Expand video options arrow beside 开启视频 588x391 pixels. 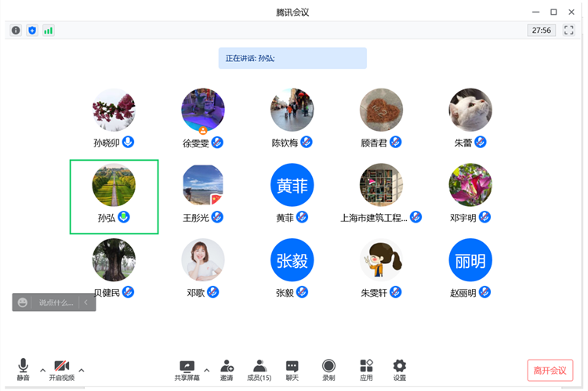point(82,371)
